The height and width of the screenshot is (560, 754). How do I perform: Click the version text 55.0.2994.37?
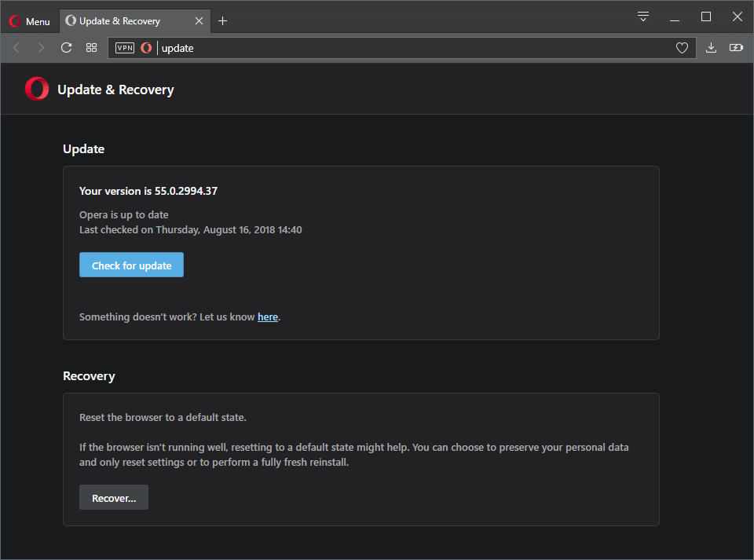(x=186, y=191)
